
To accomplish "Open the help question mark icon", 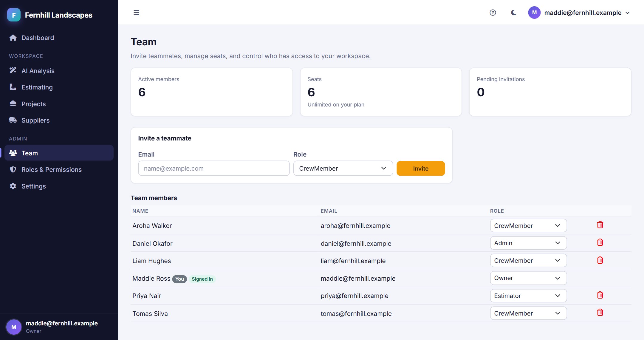I will point(493,13).
